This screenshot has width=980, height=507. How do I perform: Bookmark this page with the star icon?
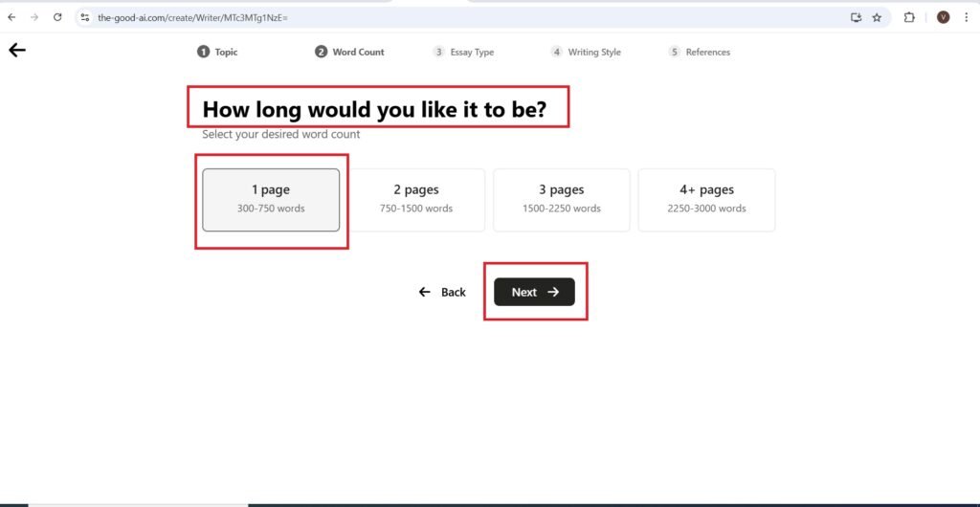tap(877, 17)
